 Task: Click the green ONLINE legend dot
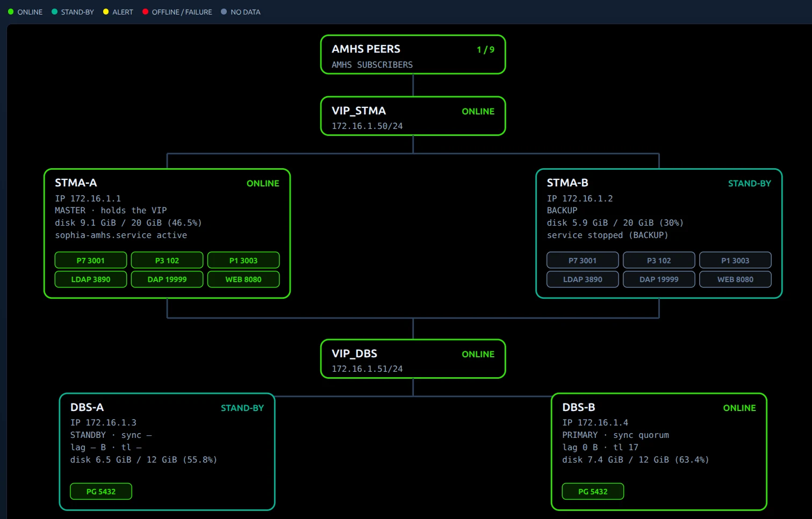tap(11, 12)
